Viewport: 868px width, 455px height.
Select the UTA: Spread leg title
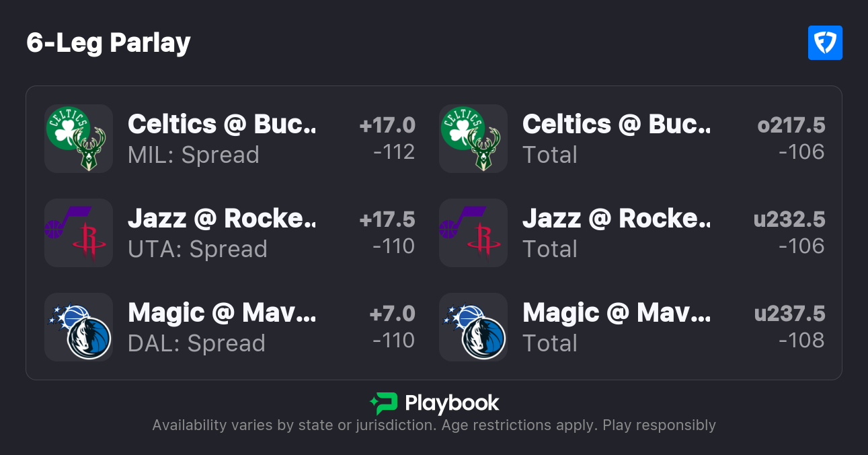[221, 219]
